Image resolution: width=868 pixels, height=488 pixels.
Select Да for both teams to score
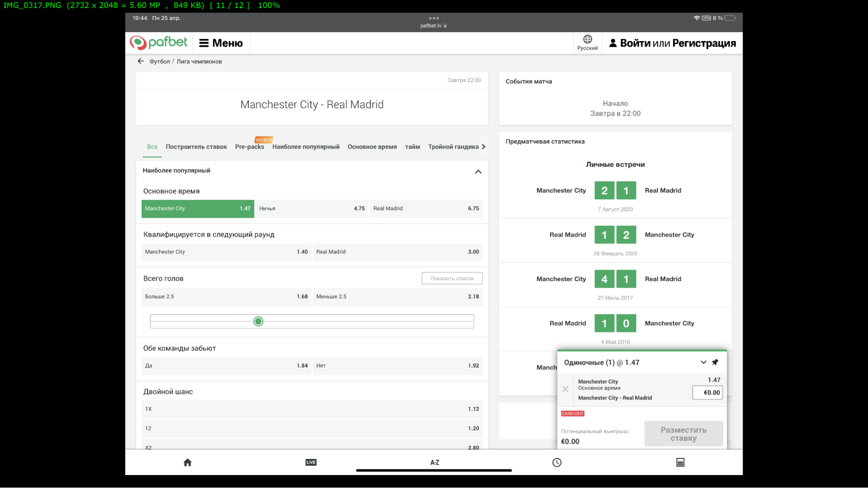(x=227, y=366)
